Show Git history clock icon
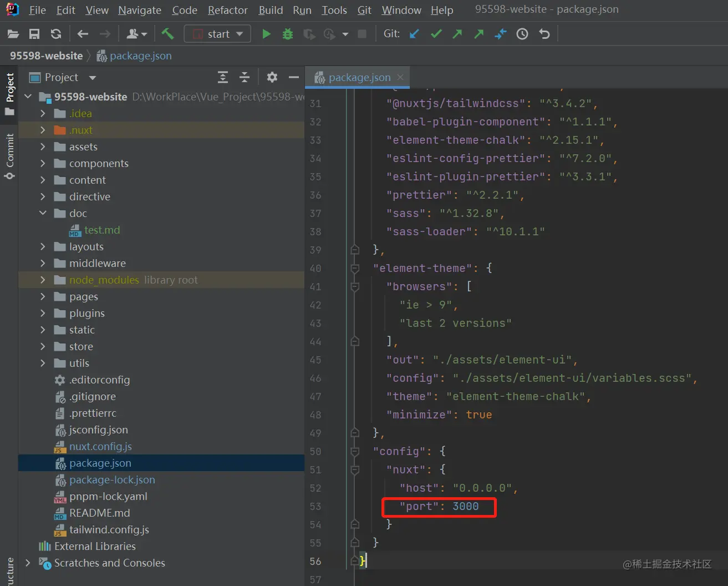This screenshot has width=728, height=586. pyautogui.click(x=522, y=34)
